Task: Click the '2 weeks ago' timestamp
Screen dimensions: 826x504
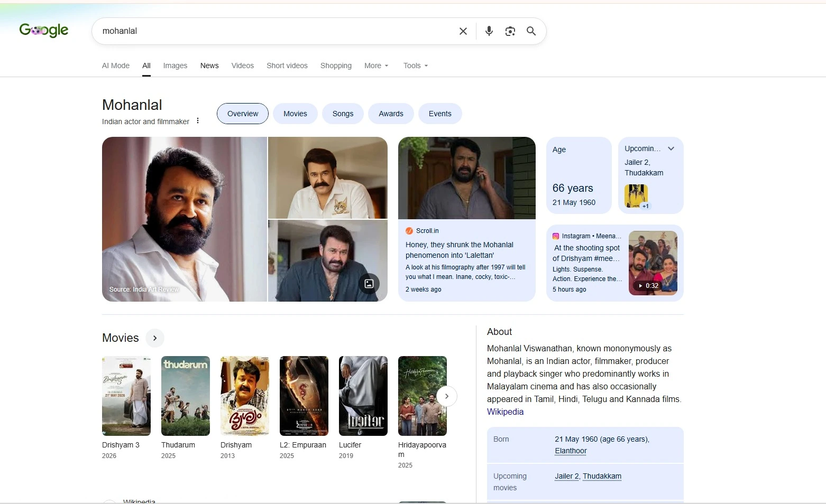Action: (423, 290)
